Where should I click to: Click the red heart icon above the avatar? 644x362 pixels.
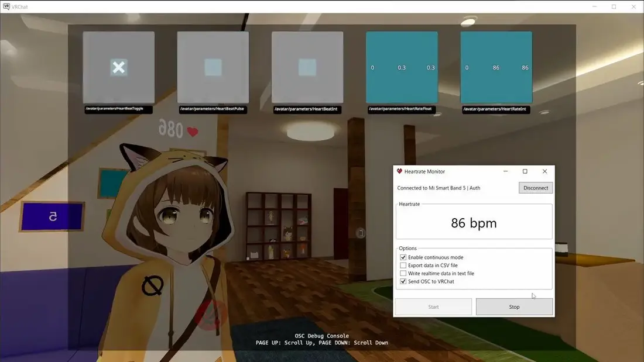click(193, 132)
